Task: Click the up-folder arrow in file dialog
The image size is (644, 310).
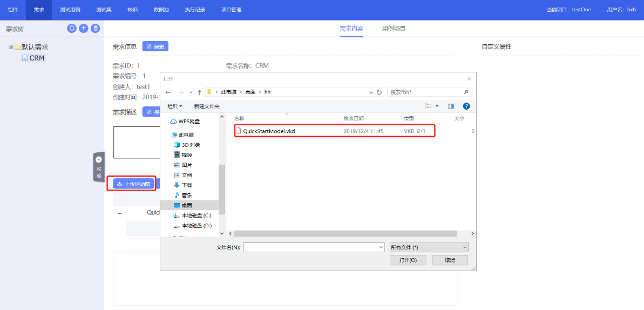Action: click(x=200, y=92)
